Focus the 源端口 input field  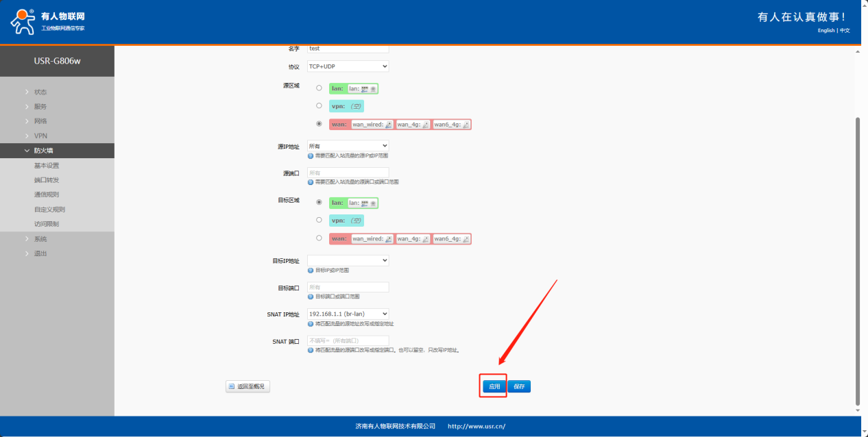coord(348,173)
